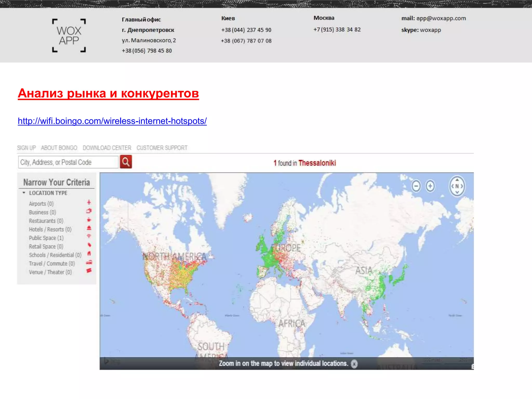Filter by Airports (0)

click(x=41, y=204)
